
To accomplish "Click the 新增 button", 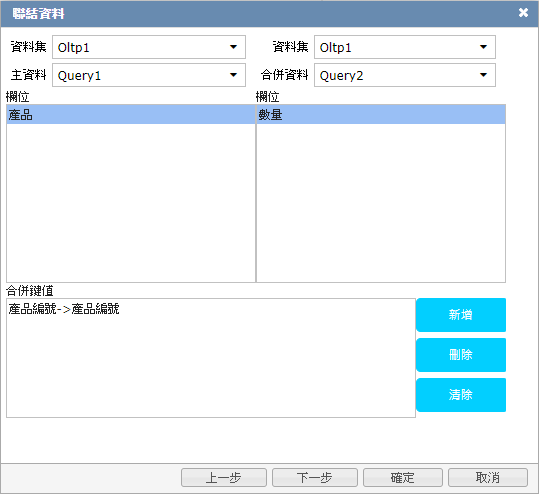I will (x=461, y=315).
